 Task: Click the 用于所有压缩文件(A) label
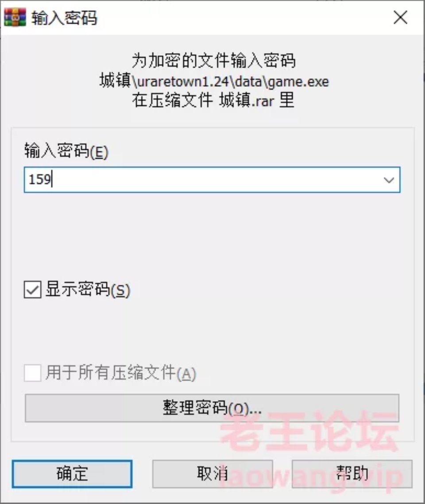(121, 373)
